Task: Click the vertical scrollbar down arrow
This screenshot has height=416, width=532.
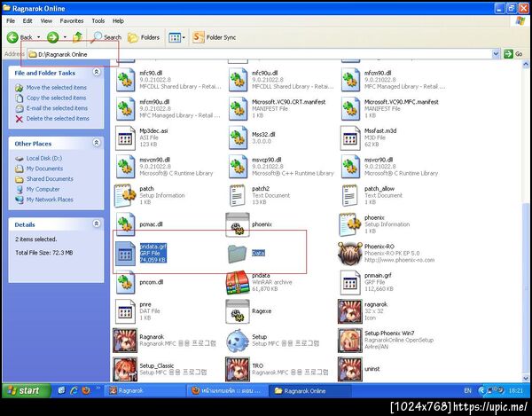Action: point(526,378)
